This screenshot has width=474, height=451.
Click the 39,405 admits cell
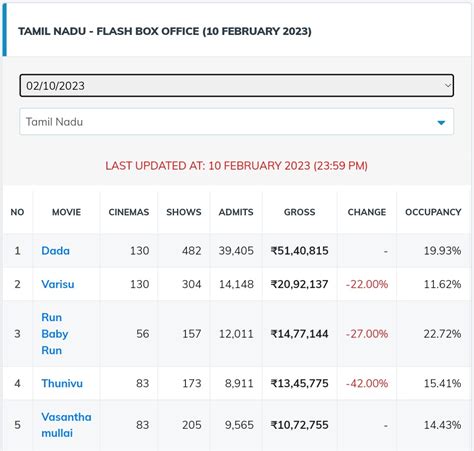point(236,251)
